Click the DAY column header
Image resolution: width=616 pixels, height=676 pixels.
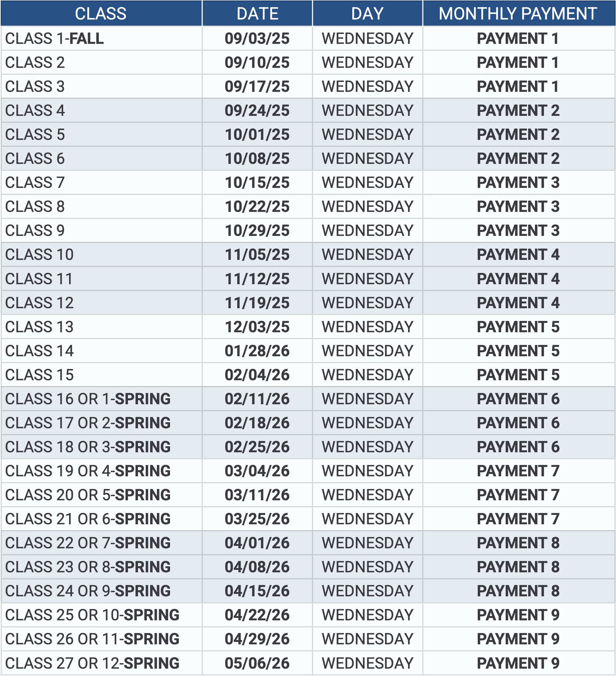(367, 14)
